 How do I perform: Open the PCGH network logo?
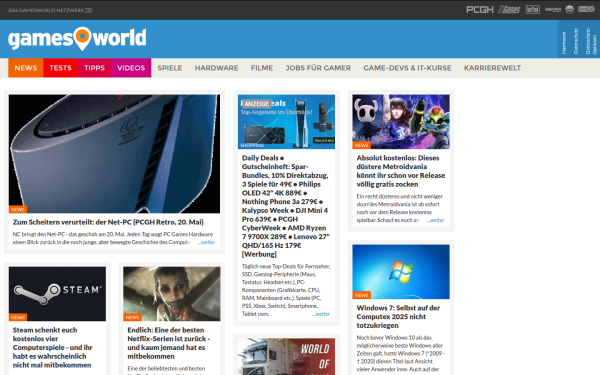[479, 10]
